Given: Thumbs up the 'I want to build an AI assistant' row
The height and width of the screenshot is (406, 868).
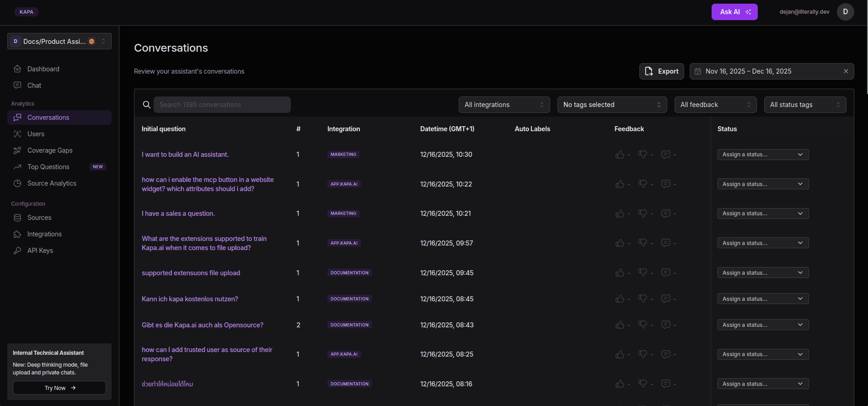Looking at the screenshot, I should click(620, 155).
